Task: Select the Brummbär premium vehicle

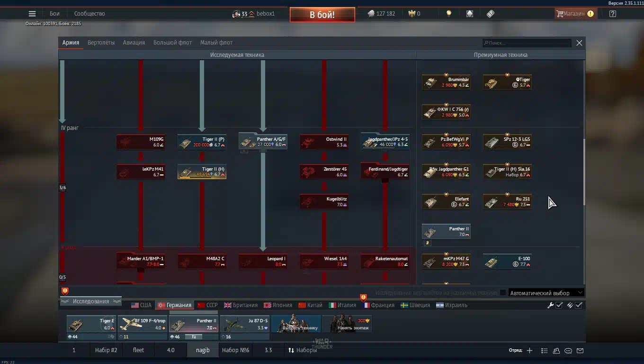Action: [446, 82]
